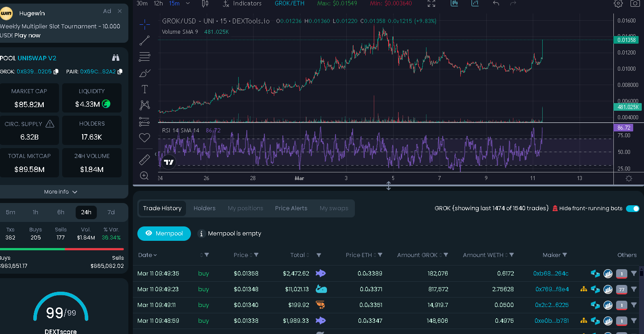Viewport: 644px width, 334px height.
Task: Open the timeframe dropdown chevron
Action: click(188, 3)
